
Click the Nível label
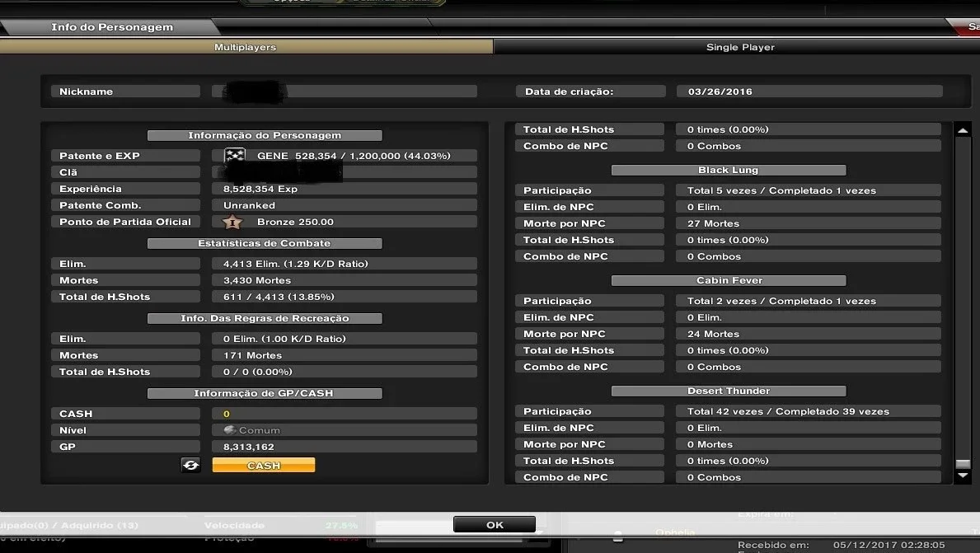(125, 430)
